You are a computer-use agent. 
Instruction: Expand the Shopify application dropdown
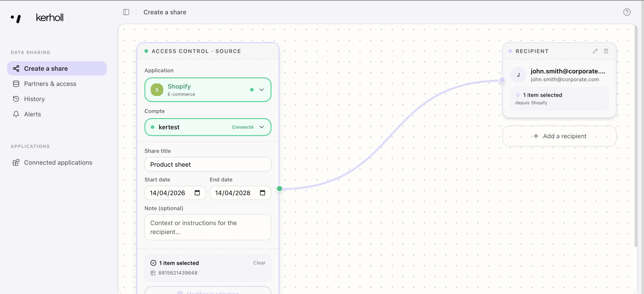262,90
